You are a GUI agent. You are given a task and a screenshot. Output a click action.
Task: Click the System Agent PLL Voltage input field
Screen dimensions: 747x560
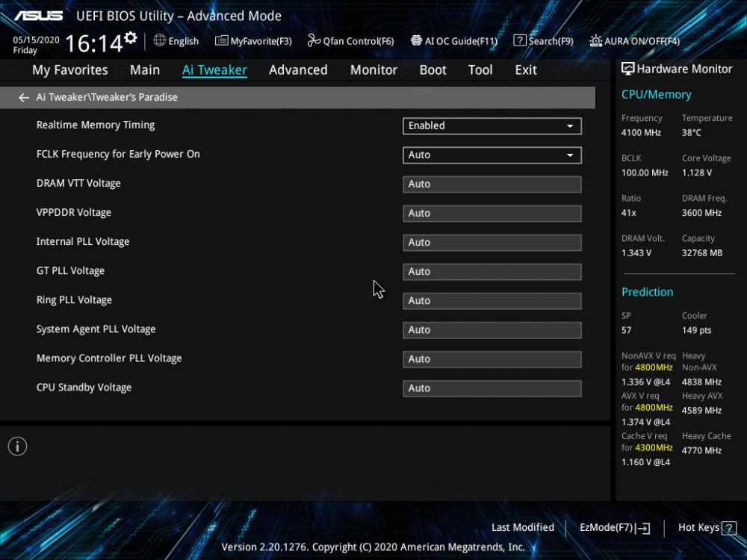pos(492,330)
